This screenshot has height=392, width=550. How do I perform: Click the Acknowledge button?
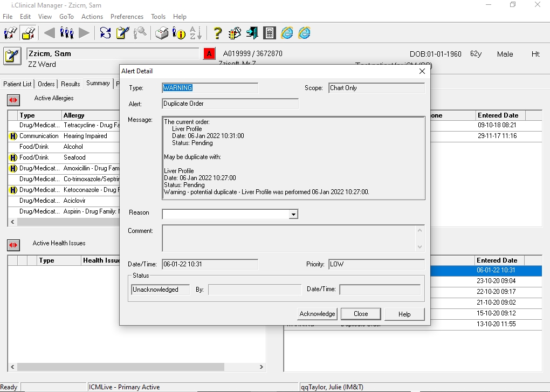318,314
